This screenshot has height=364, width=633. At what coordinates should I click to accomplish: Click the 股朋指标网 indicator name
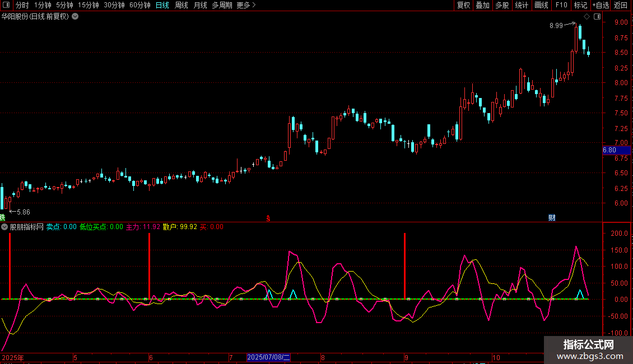(27, 227)
